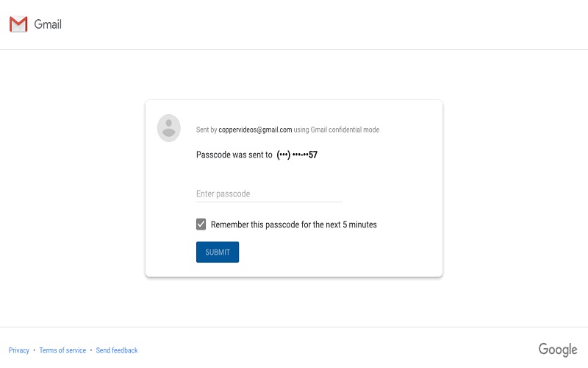Click the masked phone number ending in 57
Screen dimensions: 588x368
[297, 155]
